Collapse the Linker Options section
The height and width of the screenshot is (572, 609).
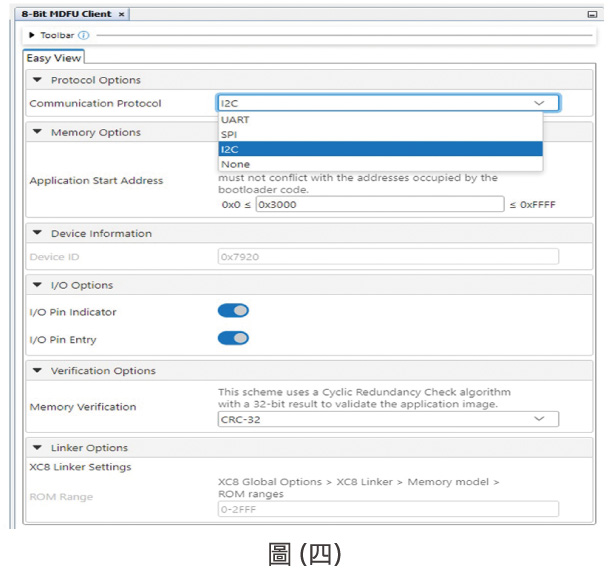[x=38, y=448]
